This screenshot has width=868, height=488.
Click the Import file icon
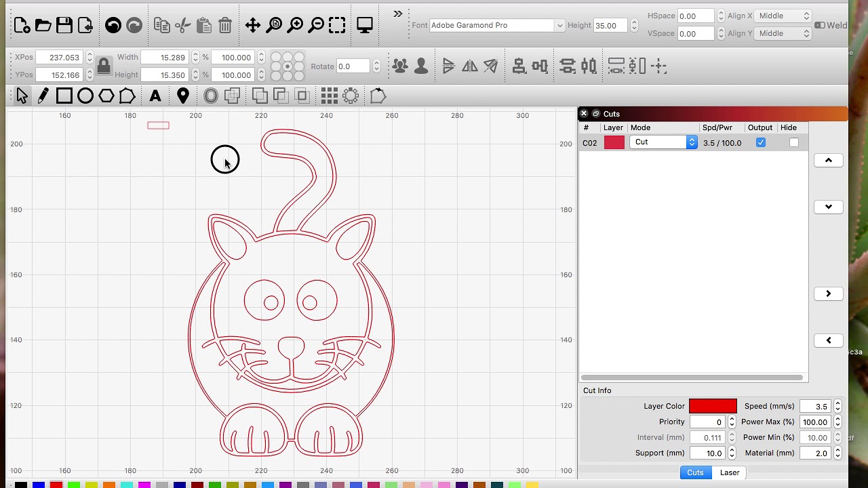[85, 26]
